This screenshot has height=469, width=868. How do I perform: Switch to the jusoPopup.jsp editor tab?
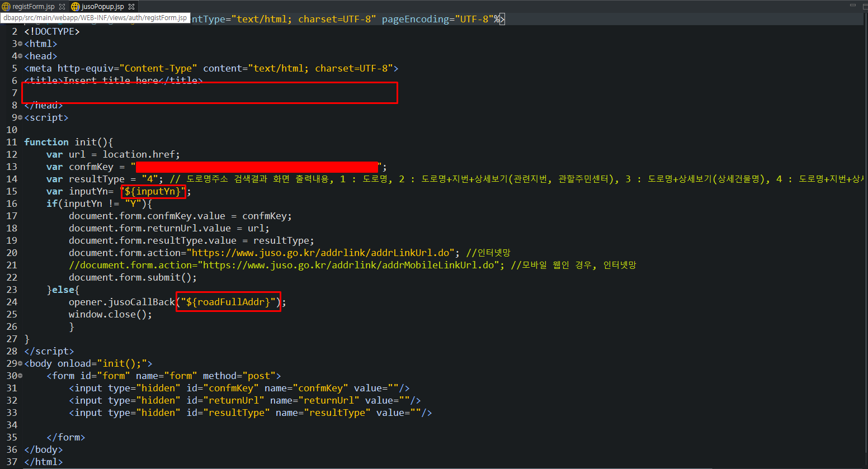[102, 7]
